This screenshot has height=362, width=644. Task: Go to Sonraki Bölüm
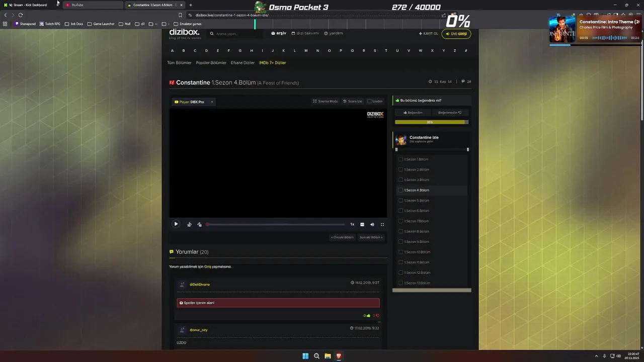(x=371, y=237)
